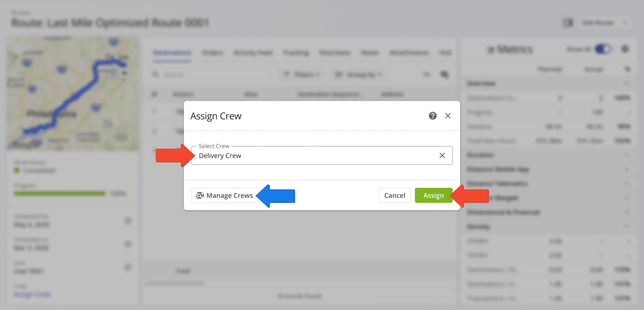This screenshot has width=644, height=310.
Task: Close the Assign Crew dialog
Action: tap(448, 116)
